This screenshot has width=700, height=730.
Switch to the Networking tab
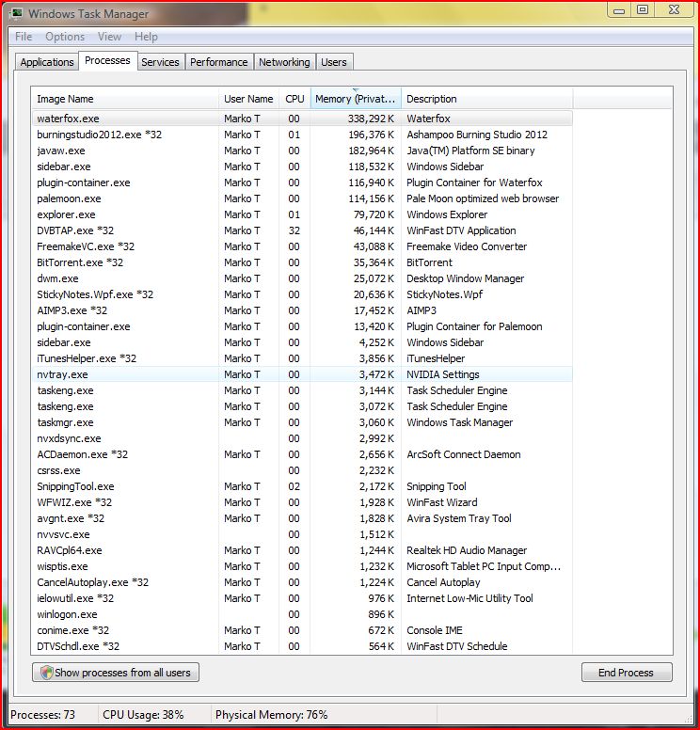pyautogui.click(x=284, y=62)
